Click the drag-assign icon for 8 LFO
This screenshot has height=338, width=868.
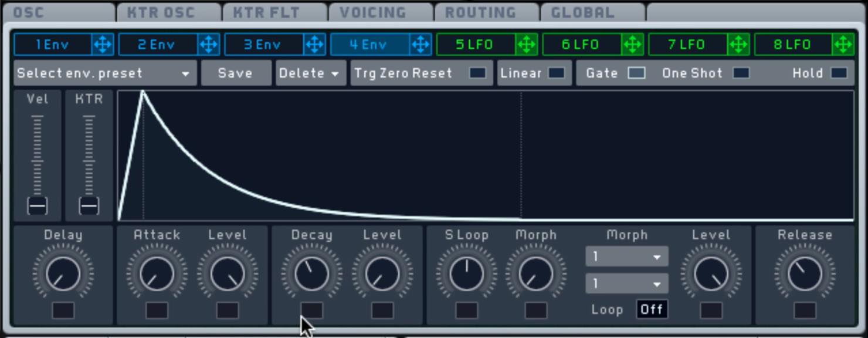coord(843,45)
